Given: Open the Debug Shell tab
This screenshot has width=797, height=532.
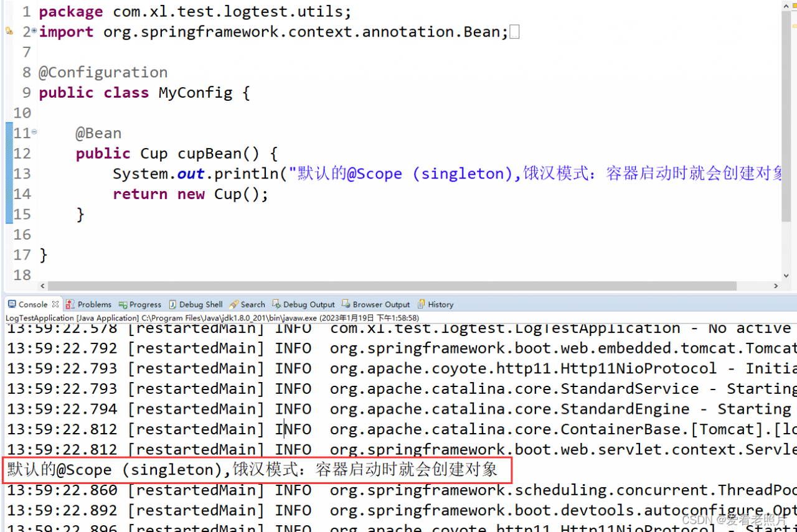Looking at the screenshot, I should [196, 304].
